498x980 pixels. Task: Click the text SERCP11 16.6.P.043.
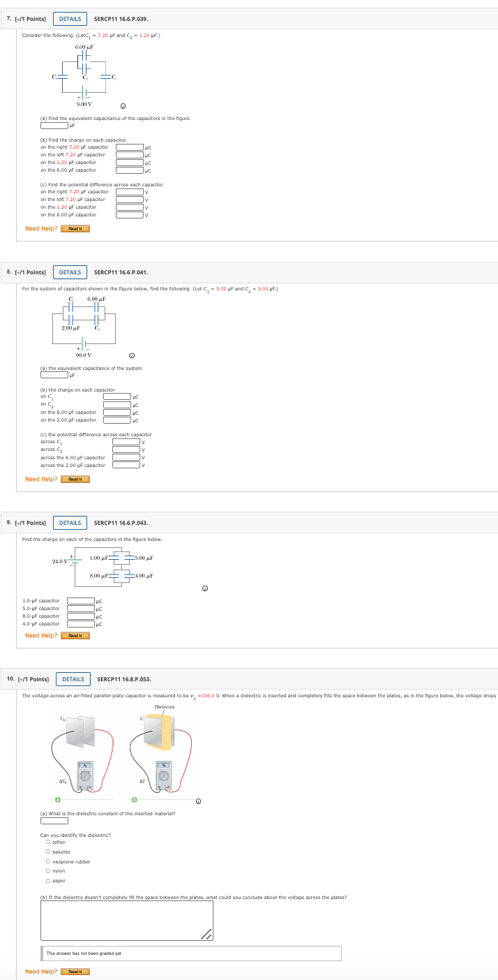click(121, 522)
